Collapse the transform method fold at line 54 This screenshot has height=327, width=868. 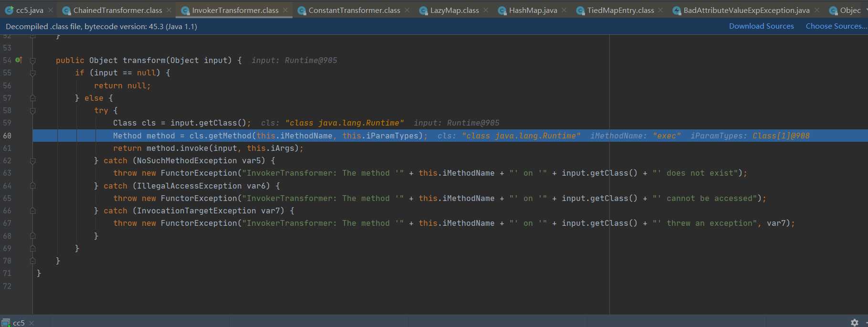click(32, 61)
